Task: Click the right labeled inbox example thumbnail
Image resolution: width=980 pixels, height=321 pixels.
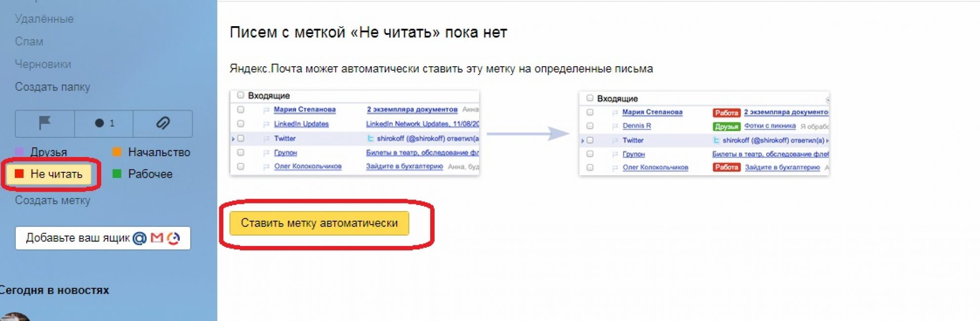Action: 704,133
